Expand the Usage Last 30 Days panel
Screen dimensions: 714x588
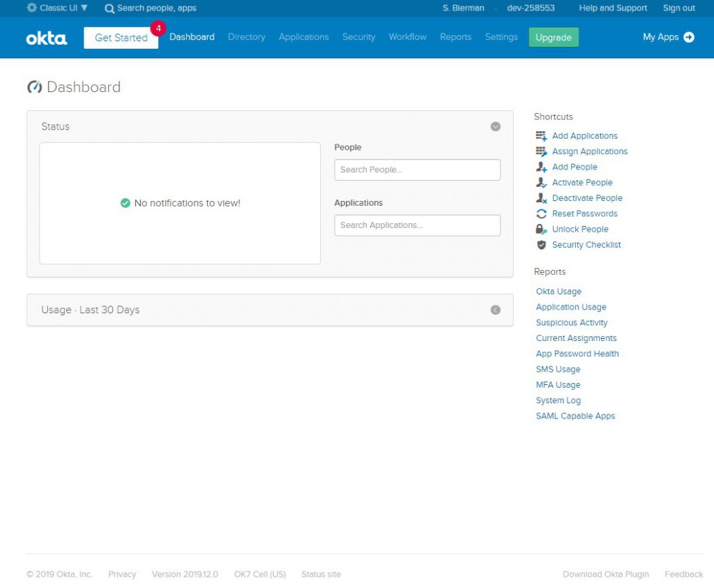pyautogui.click(x=495, y=310)
